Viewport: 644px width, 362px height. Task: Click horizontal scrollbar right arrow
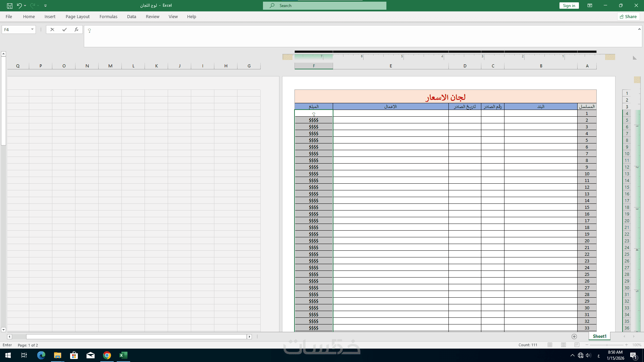click(x=249, y=337)
